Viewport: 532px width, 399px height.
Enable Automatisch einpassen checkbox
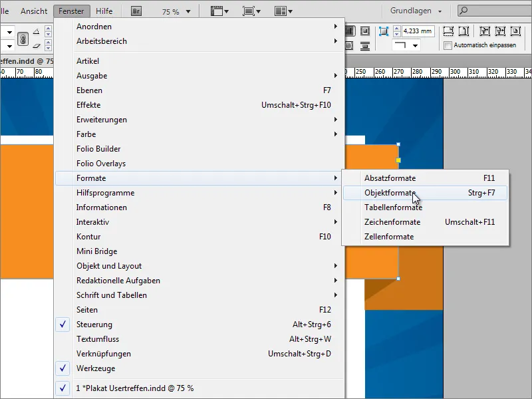click(x=448, y=45)
